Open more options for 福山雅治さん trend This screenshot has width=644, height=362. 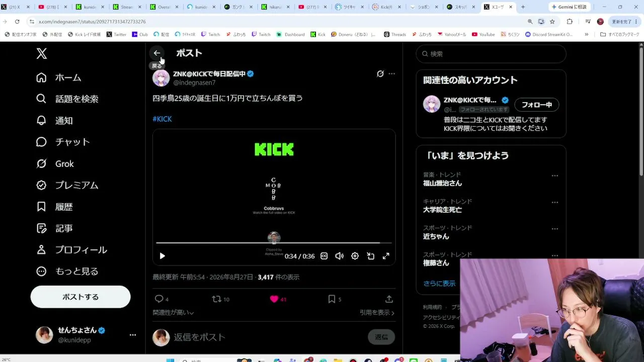coord(555,176)
